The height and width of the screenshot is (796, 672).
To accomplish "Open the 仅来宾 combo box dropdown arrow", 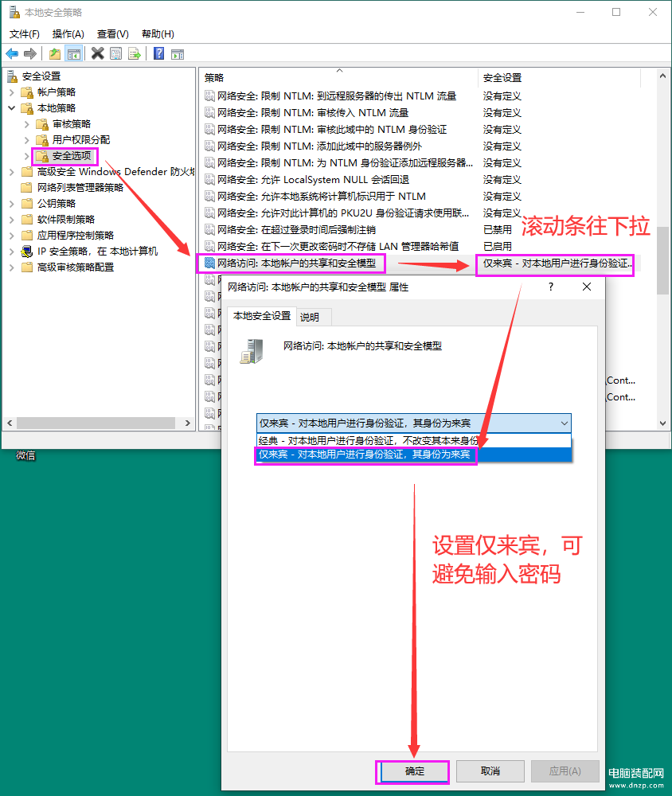I will [x=564, y=423].
